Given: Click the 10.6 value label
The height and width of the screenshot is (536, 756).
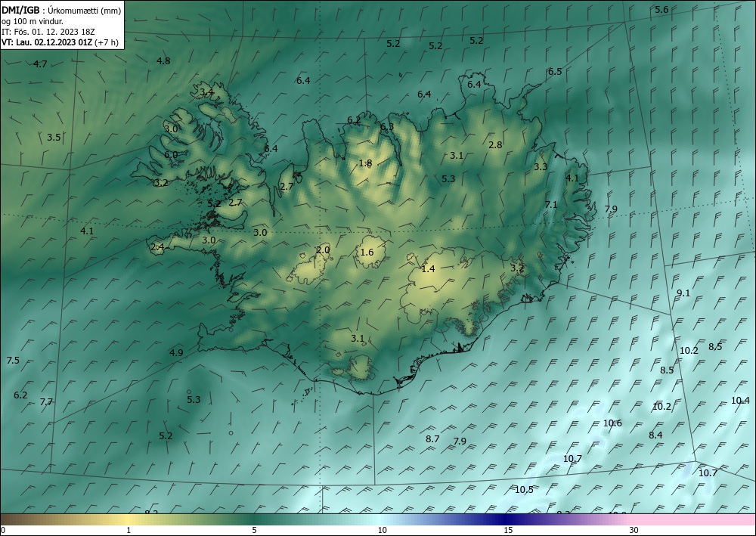Looking at the screenshot, I should click(x=613, y=423).
